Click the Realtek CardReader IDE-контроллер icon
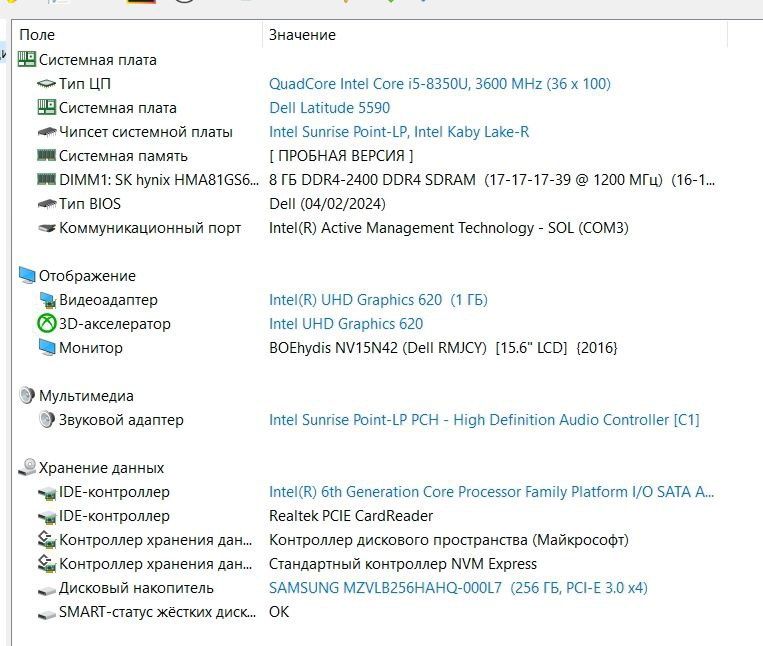The image size is (763, 646). click(x=47, y=516)
